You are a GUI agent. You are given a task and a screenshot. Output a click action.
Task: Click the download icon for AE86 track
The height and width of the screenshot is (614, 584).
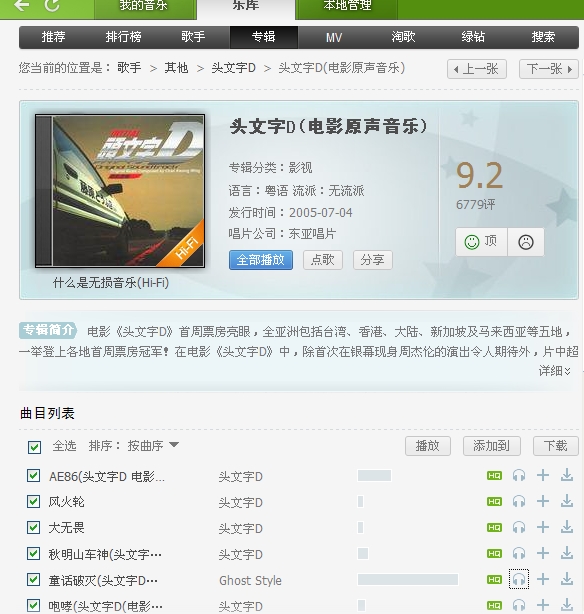pyautogui.click(x=567, y=476)
